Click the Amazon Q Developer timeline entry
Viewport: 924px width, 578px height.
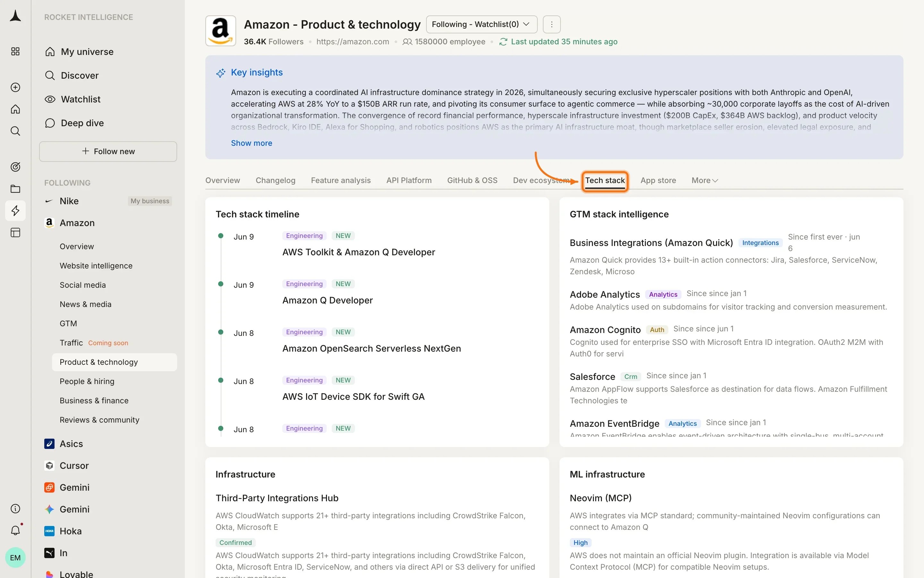(327, 301)
